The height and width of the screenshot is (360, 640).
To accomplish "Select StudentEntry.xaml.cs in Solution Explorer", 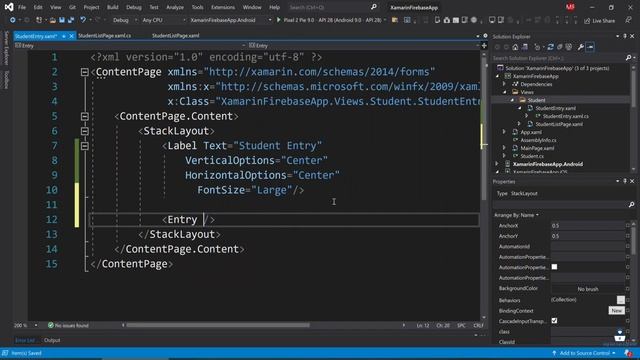I will pos(565,116).
